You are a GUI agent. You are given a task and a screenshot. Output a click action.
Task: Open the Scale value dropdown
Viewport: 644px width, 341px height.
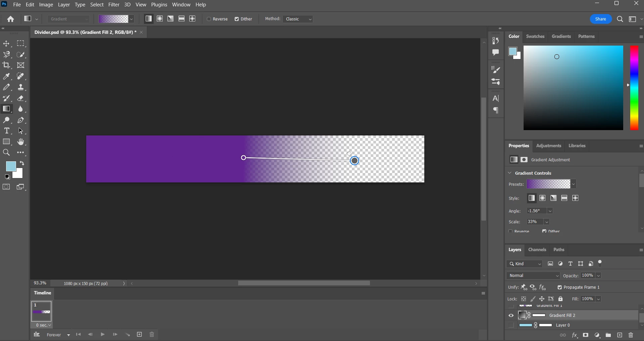(x=547, y=222)
